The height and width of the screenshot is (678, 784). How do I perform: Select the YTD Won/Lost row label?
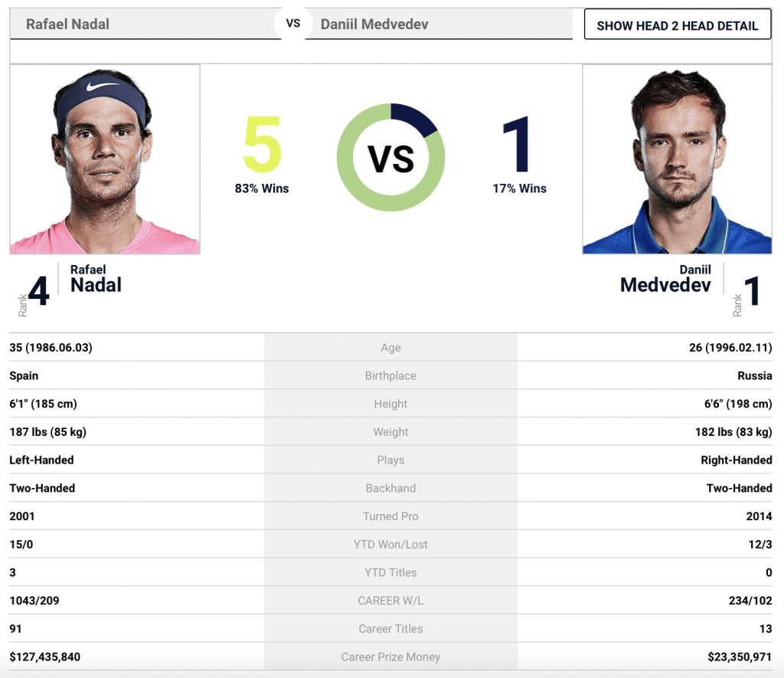click(x=390, y=545)
